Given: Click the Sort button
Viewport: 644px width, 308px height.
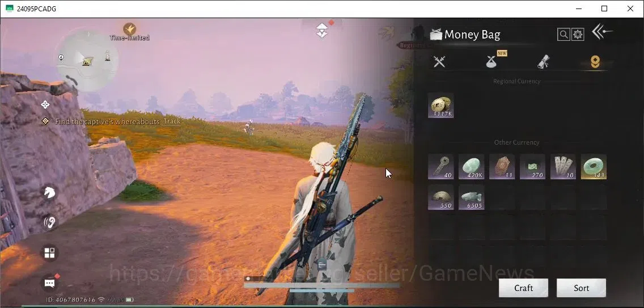Looking at the screenshot, I should [x=581, y=288].
